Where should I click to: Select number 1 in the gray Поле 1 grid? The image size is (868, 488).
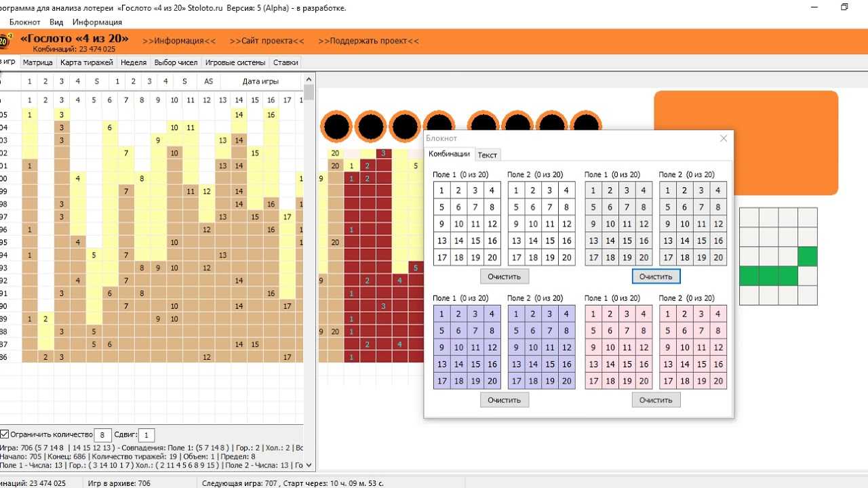(594, 191)
